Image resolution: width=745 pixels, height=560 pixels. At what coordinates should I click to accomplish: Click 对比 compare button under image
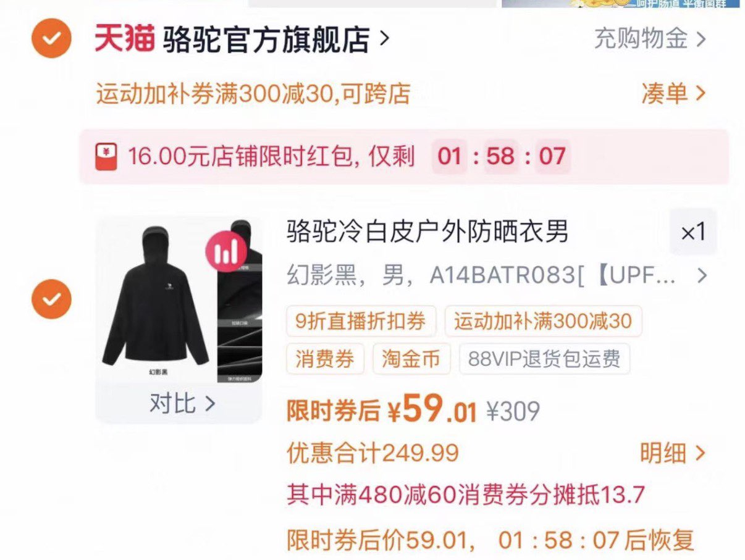tap(182, 404)
